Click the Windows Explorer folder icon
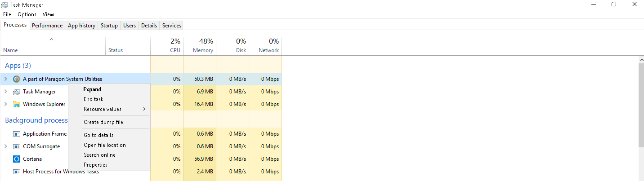 17,104
